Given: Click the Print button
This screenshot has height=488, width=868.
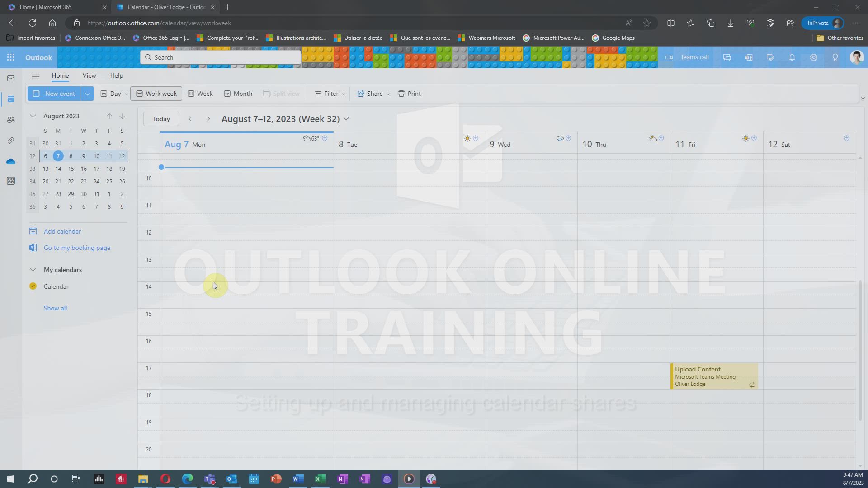Looking at the screenshot, I should click(x=409, y=94).
